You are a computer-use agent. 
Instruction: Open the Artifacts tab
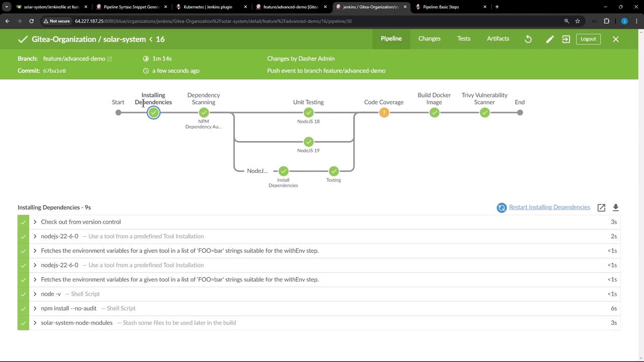[x=498, y=39]
